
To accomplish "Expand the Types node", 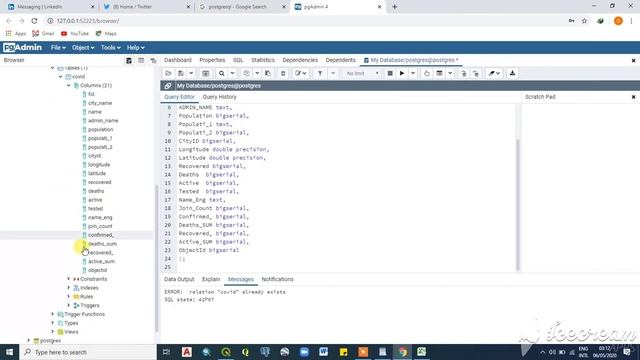I will point(52,323).
